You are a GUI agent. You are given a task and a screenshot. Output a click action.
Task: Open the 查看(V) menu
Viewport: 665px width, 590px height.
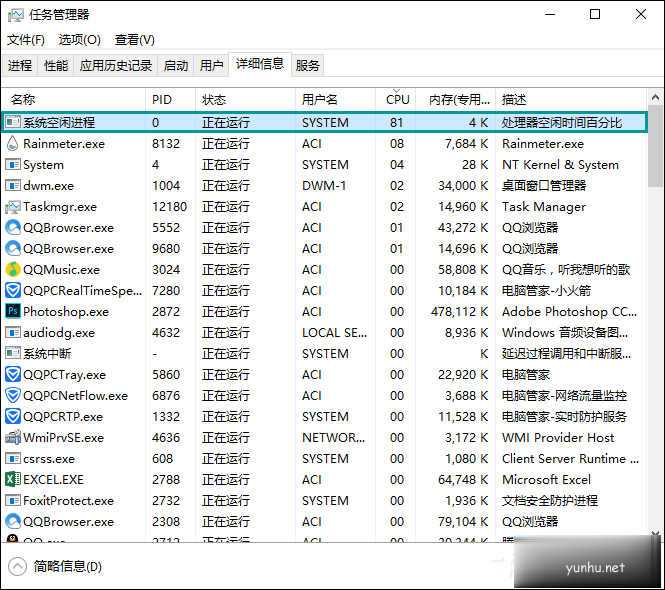134,40
